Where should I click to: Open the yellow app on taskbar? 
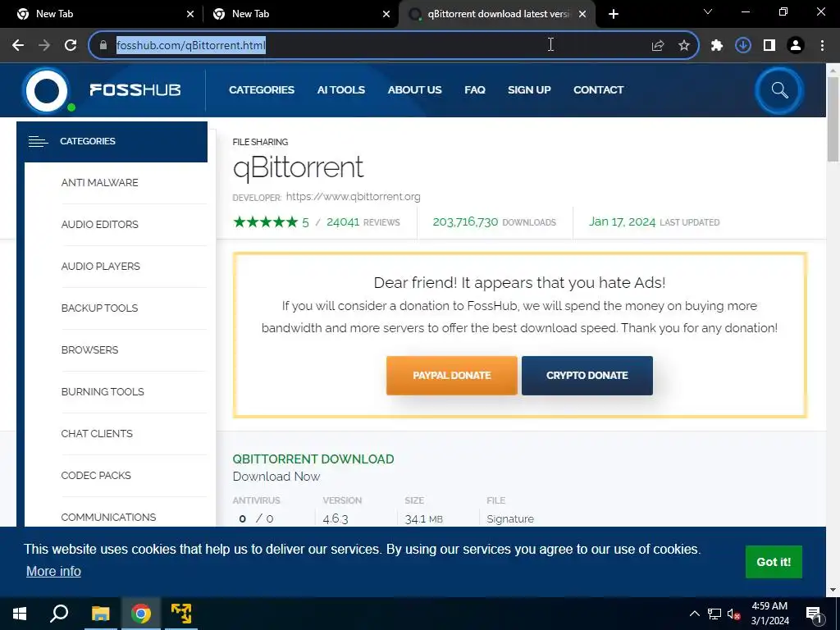(x=181, y=614)
